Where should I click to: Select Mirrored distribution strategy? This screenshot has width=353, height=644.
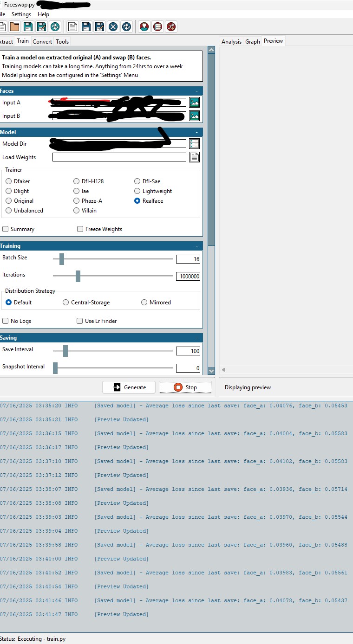click(x=156, y=303)
